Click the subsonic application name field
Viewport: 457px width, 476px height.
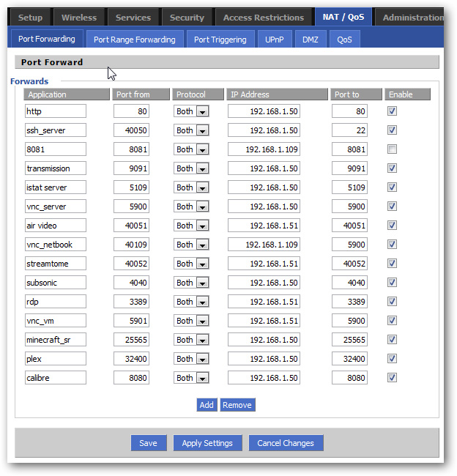(x=56, y=283)
